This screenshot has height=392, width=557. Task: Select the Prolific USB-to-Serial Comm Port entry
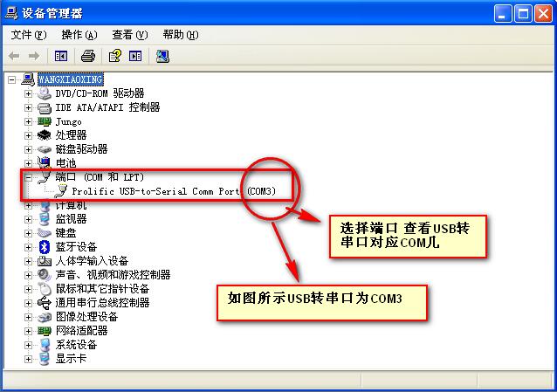click(x=174, y=191)
